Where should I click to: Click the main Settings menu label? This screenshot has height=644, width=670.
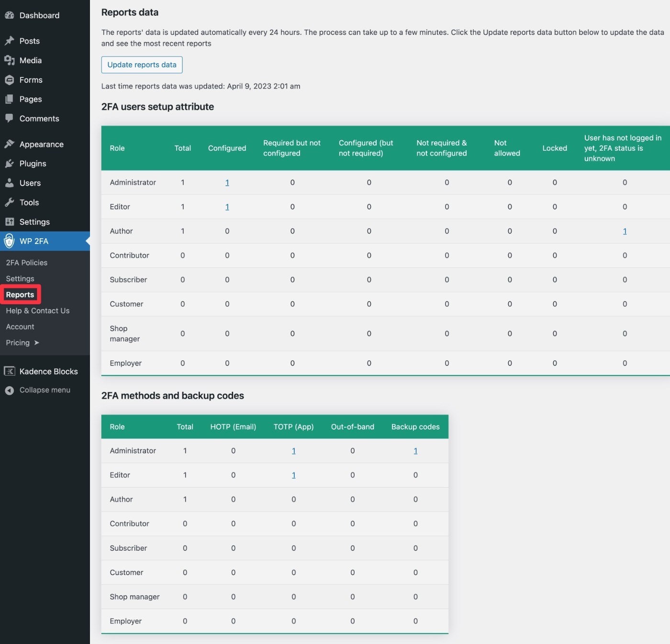coord(34,222)
